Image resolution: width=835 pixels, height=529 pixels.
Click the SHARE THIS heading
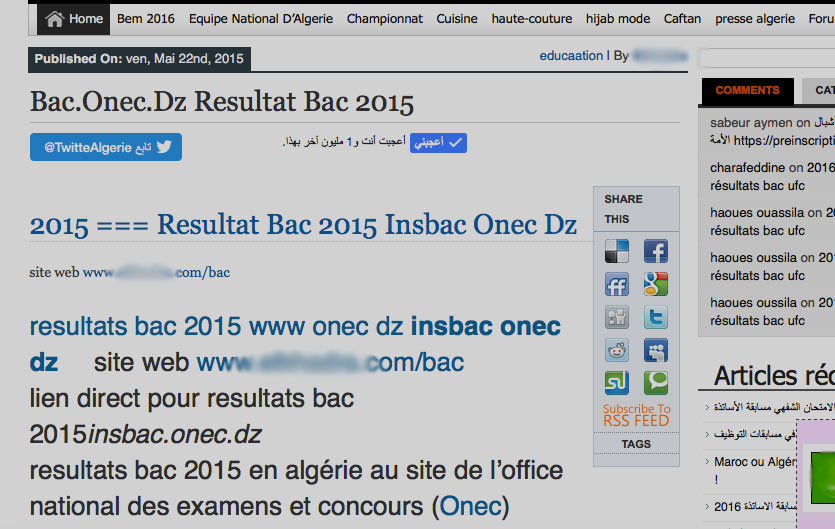(x=624, y=209)
